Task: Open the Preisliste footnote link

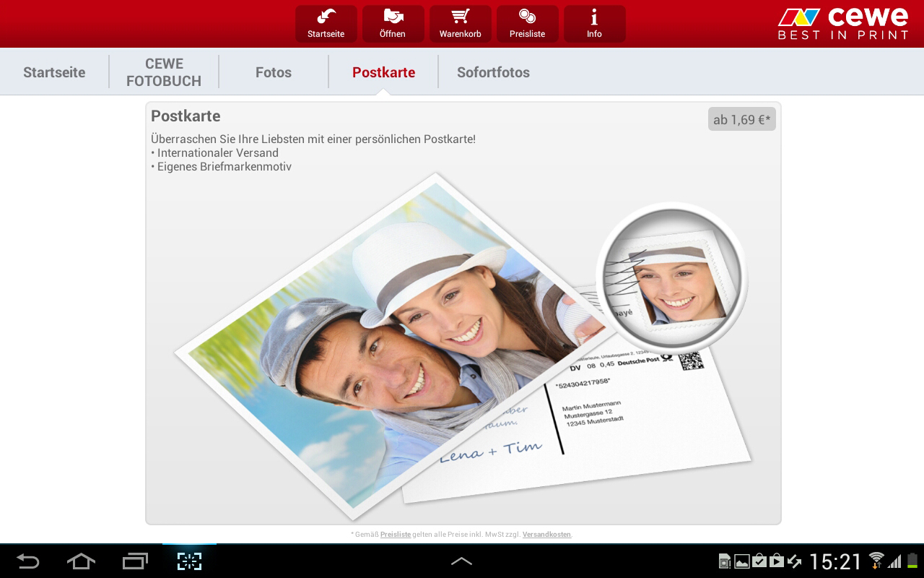Action: pos(396,535)
